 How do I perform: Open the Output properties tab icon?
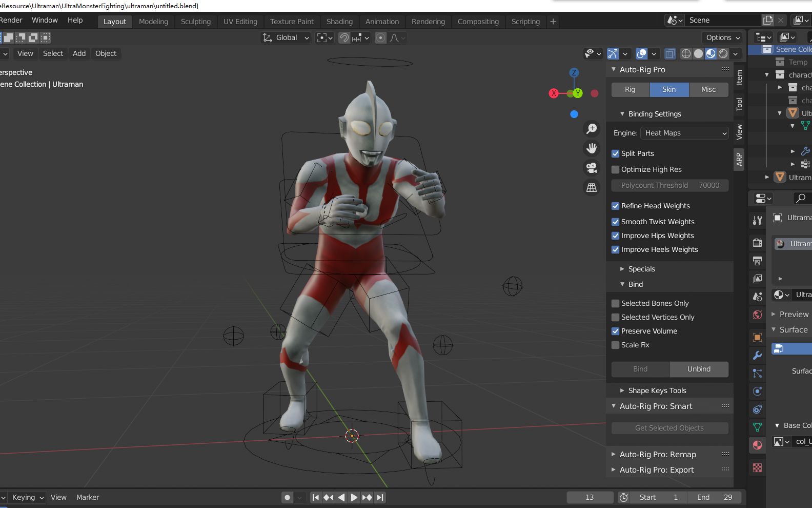click(x=757, y=261)
